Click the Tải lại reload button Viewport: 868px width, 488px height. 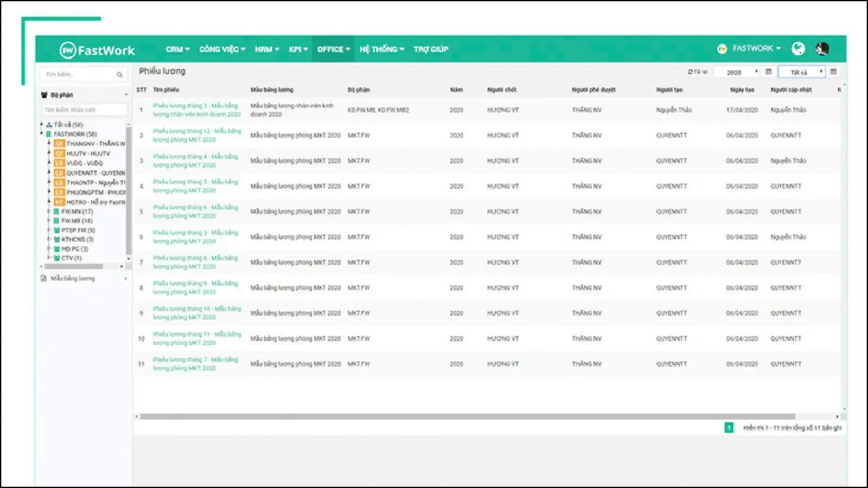pyautogui.click(x=698, y=72)
